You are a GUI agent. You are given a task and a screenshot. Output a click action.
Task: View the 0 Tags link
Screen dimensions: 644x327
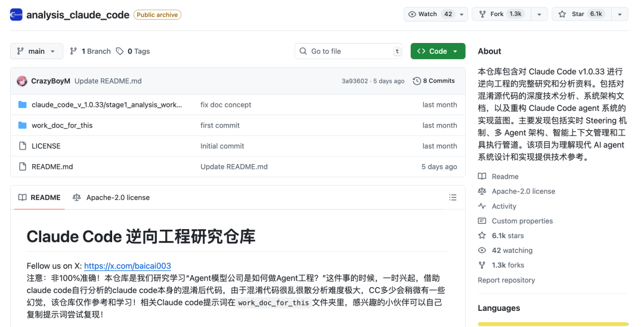pyautogui.click(x=133, y=51)
